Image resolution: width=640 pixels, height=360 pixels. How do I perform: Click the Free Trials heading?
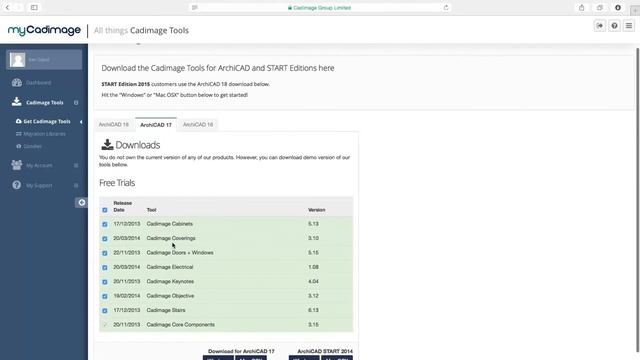[x=117, y=183]
